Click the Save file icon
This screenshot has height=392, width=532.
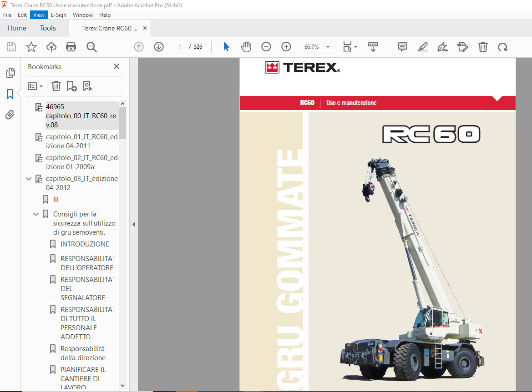(x=11, y=47)
